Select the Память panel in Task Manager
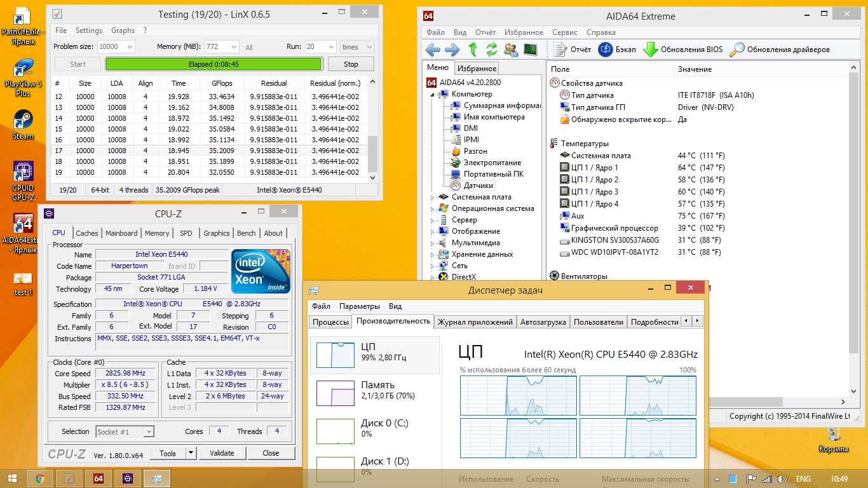This screenshot has height=488, width=868. pos(375,391)
